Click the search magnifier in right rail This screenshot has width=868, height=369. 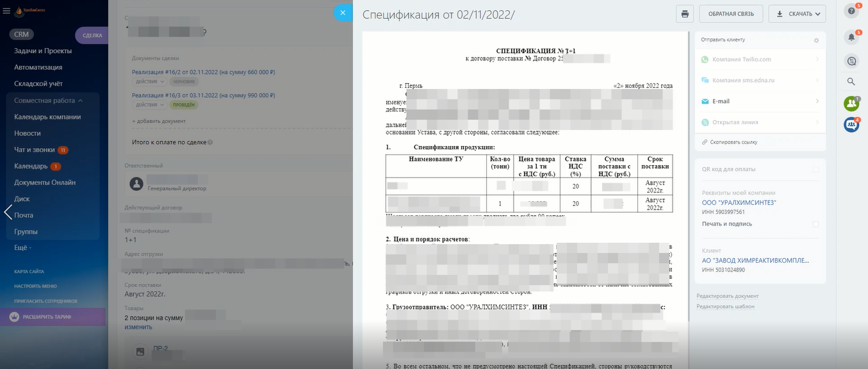851,81
